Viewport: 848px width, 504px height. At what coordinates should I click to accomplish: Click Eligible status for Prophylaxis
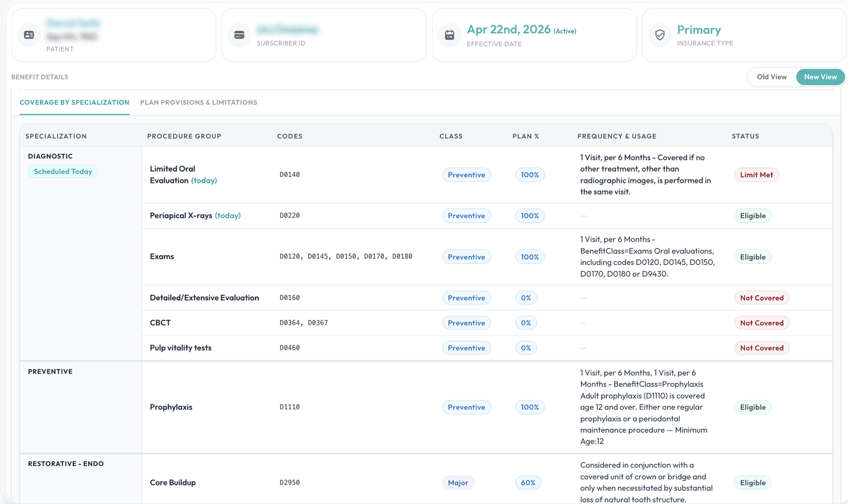coord(753,407)
